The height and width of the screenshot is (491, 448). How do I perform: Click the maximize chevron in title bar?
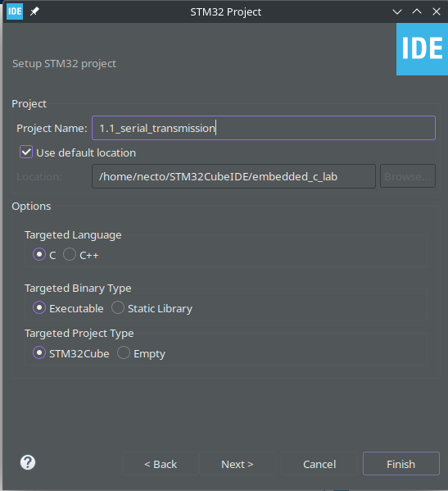click(x=417, y=11)
